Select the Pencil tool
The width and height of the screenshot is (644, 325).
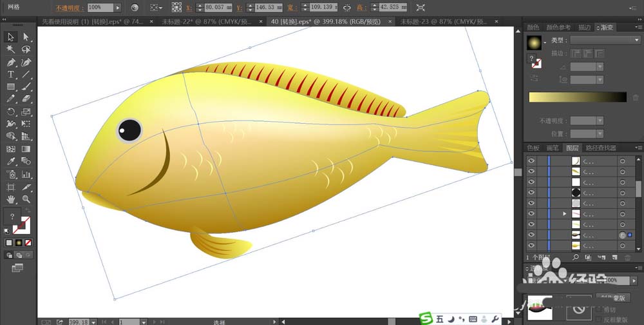tap(11, 99)
